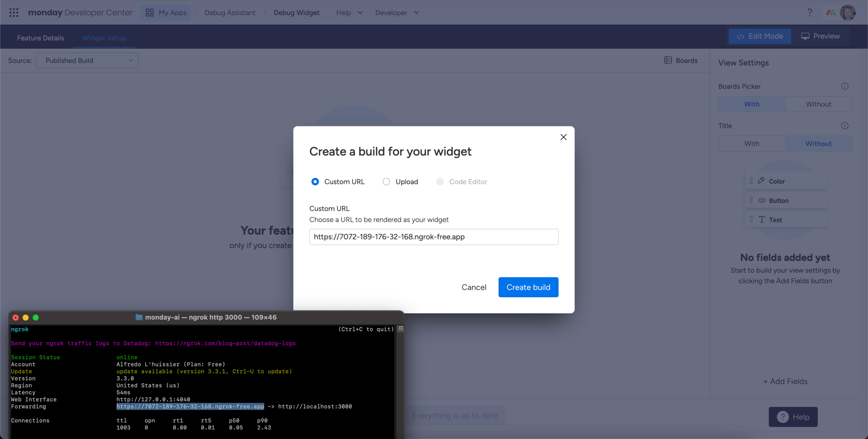This screenshot has height=439, width=868.
Task: Open the user profile avatar
Action: coord(848,13)
